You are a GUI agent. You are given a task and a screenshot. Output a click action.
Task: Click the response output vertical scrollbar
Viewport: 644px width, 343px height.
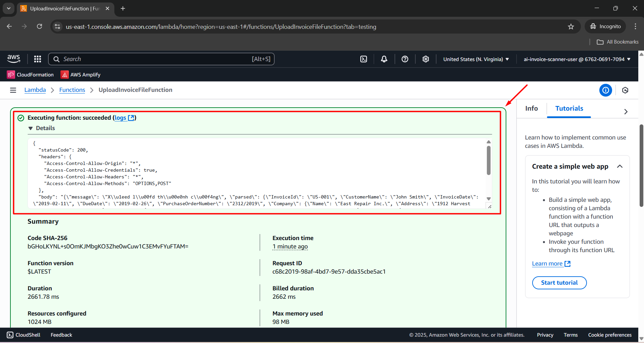[x=489, y=160]
